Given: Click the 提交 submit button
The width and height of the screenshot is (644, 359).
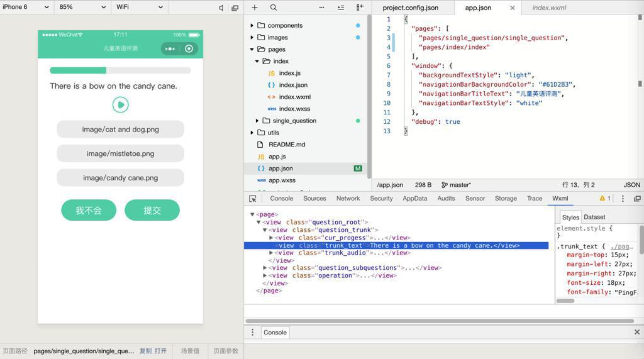Looking at the screenshot, I should pyautogui.click(x=152, y=210).
